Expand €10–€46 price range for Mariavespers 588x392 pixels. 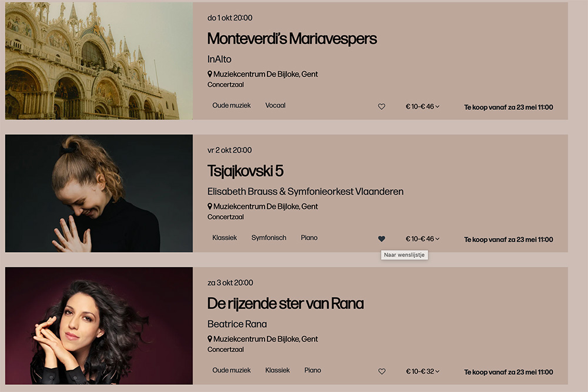pos(423,107)
